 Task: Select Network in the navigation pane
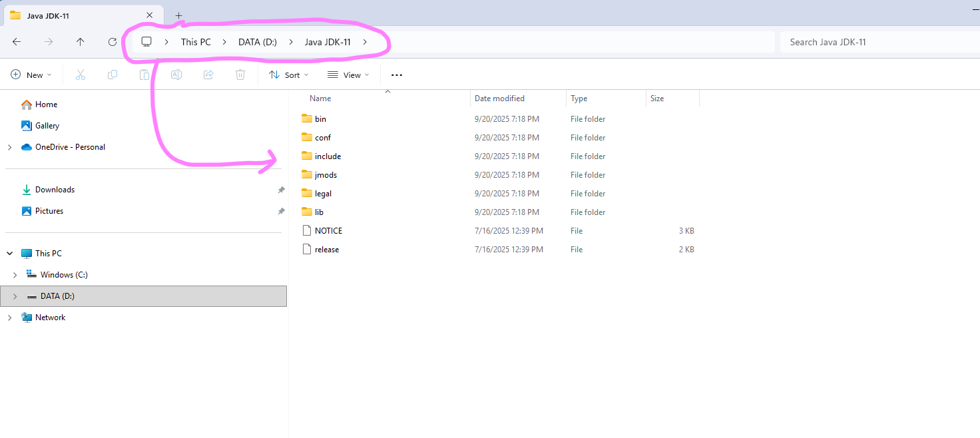pyautogui.click(x=50, y=318)
